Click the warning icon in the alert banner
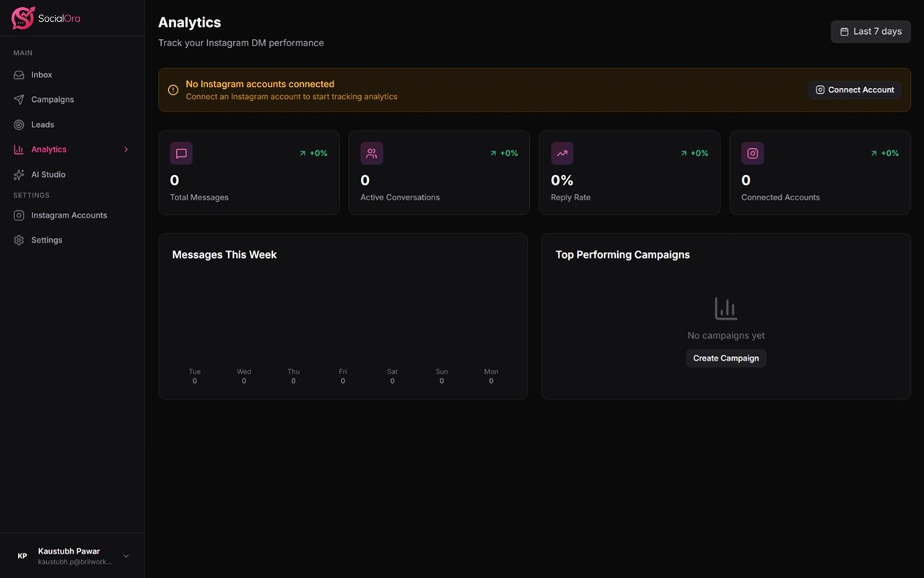This screenshot has height=578, width=924. [173, 90]
